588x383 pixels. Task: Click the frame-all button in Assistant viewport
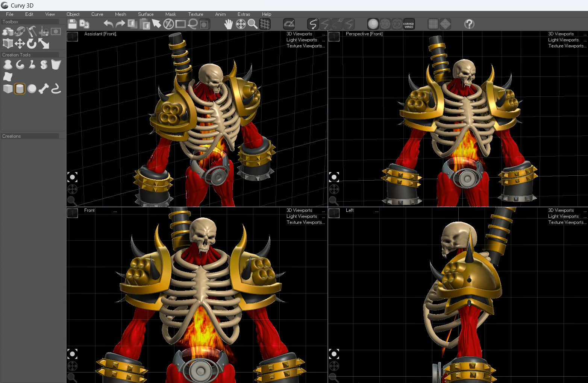click(x=72, y=177)
